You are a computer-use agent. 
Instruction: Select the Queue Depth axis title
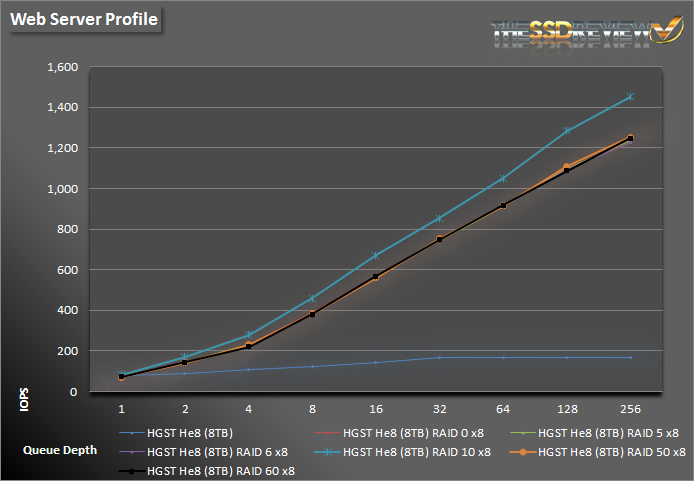[x=60, y=450]
